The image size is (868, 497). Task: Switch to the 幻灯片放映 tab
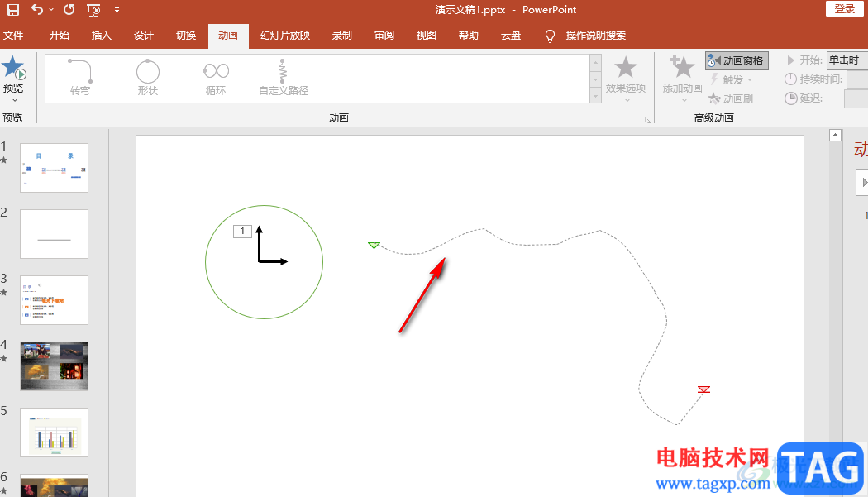[285, 36]
